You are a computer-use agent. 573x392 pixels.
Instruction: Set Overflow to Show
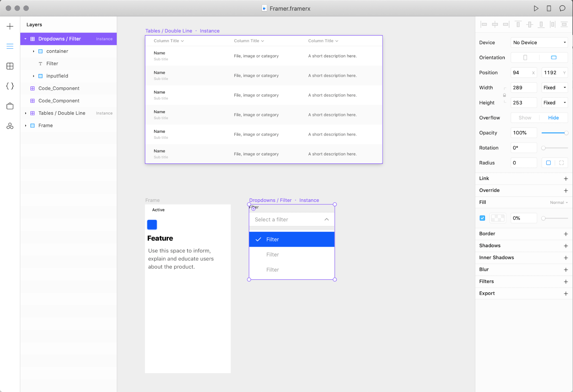click(x=525, y=118)
